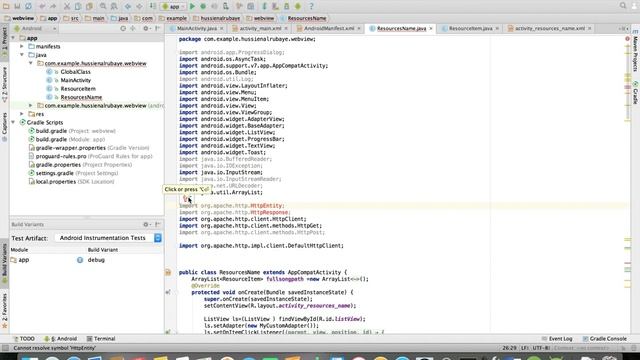Switch to the AndroidManifest.xml tab

pyautogui.click(x=329, y=29)
